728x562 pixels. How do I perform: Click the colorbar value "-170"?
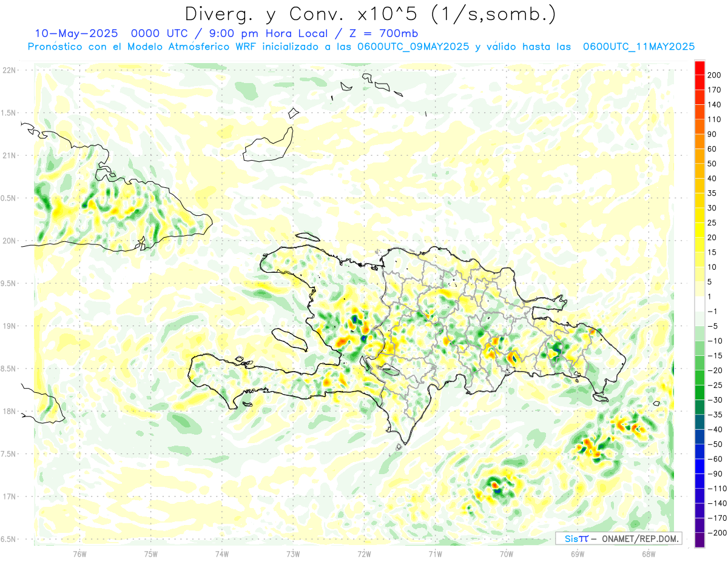pos(716,518)
